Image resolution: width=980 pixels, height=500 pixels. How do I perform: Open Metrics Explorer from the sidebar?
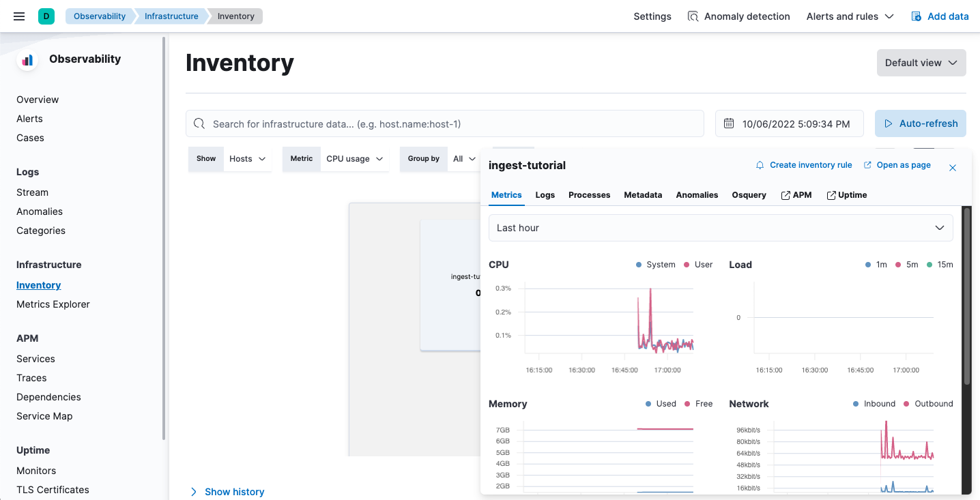[53, 304]
